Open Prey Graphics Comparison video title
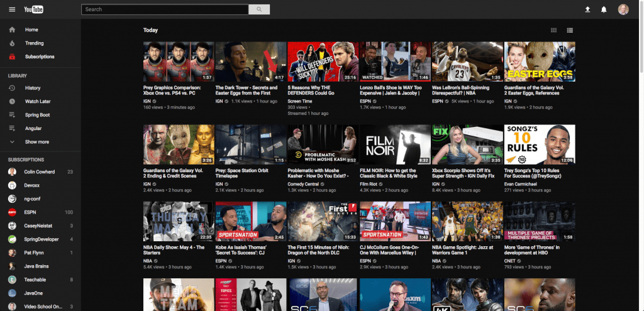Viewport: 644px width, 311px height. [x=172, y=90]
